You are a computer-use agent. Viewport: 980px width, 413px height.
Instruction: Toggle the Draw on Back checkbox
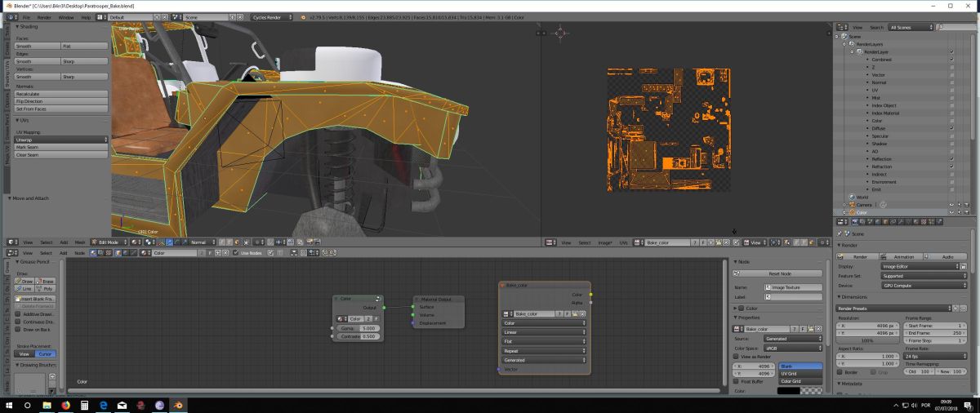pyautogui.click(x=18, y=330)
